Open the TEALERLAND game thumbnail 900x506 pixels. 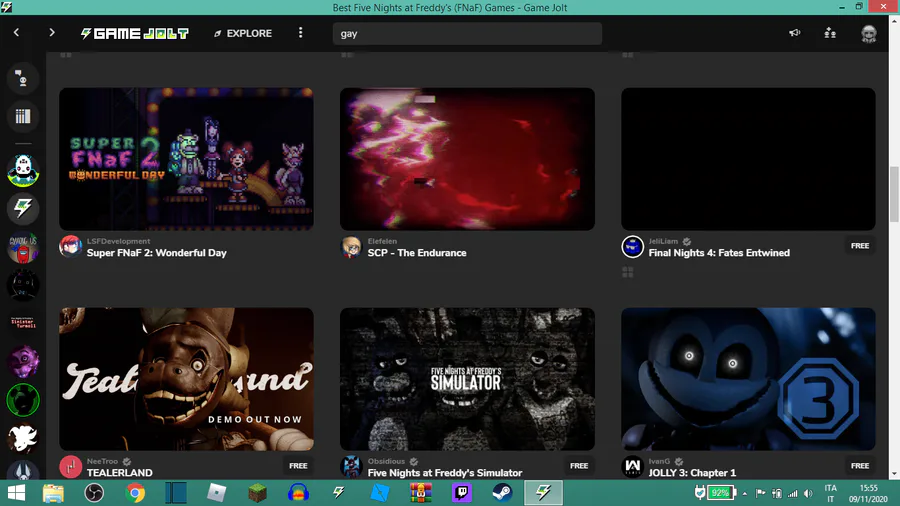coord(186,379)
